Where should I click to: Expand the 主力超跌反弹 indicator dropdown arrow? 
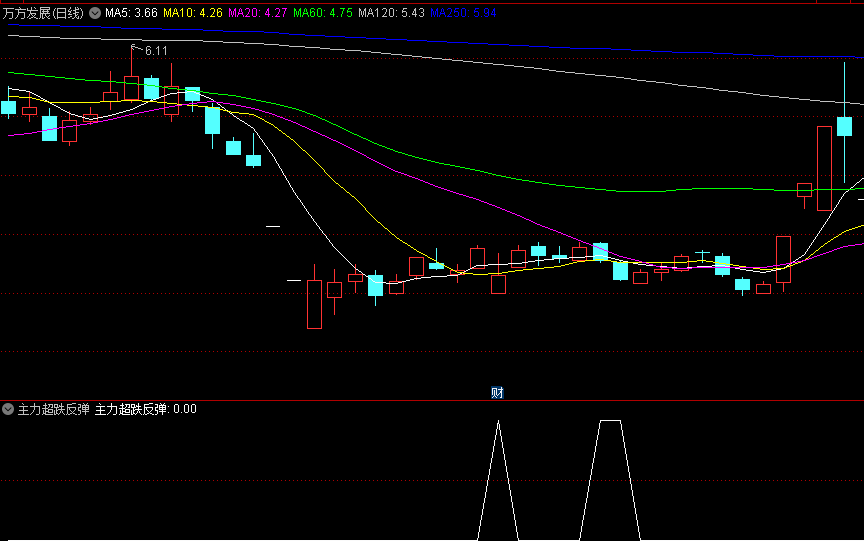pos(8,409)
